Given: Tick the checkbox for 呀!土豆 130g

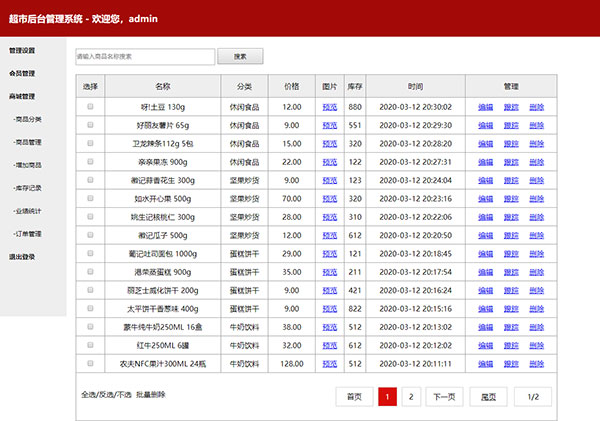Looking at the screenshot, I should 91,107.
